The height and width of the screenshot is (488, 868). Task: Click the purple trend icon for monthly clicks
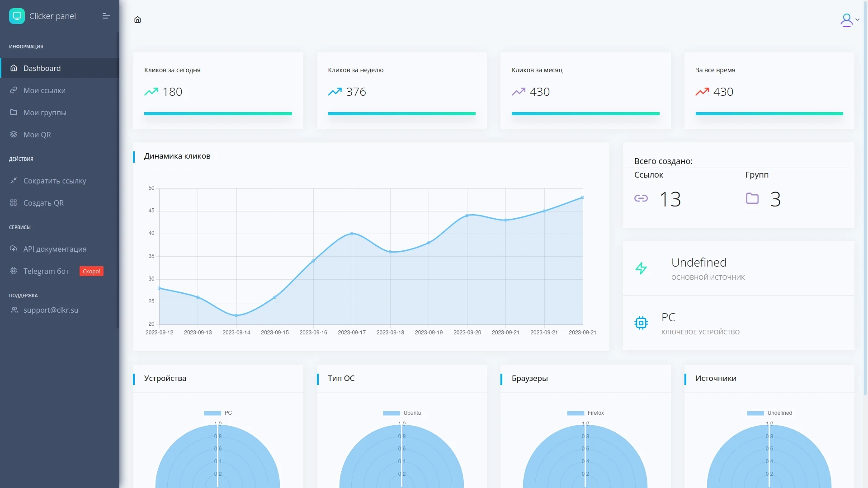coord(519,92)
